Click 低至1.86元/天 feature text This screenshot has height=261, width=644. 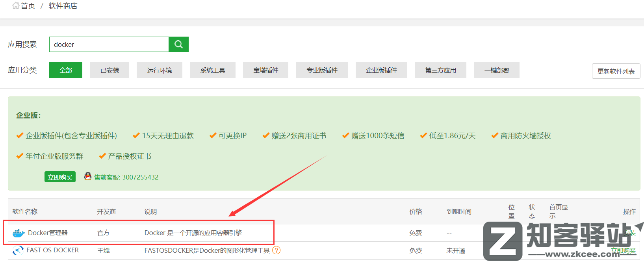click(453, 136)
